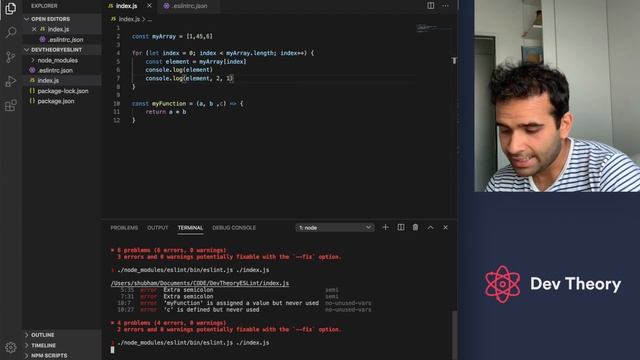Open the Extensions view
This screenshot has height=360, width=640.
click(x=11, y=106)
